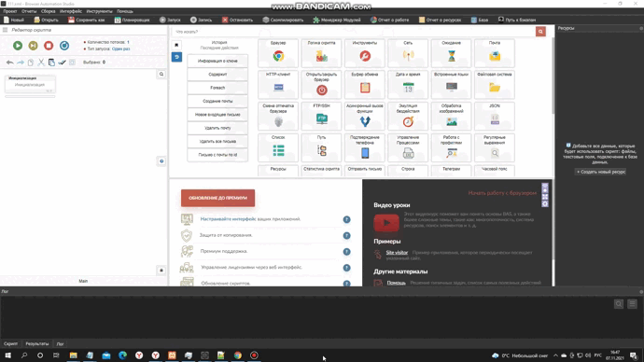Run the script with green play button
The image size is (644, 362).
pos(18,46)
